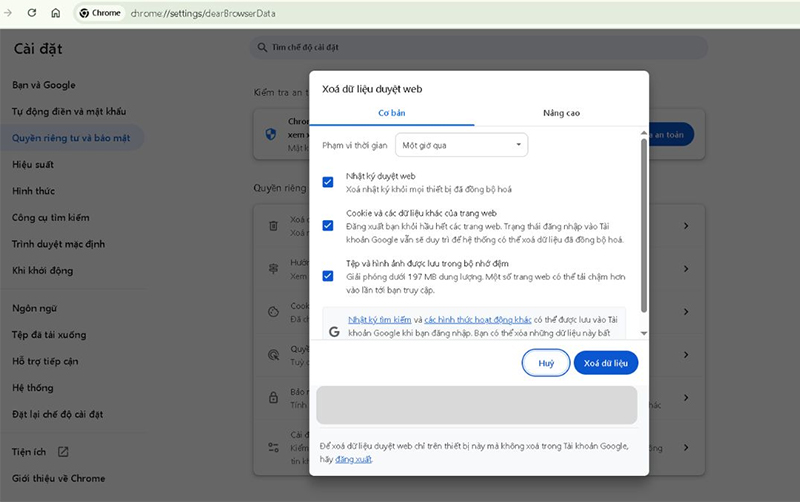Screen dimensions: 800x502
Task: Open Khi khởi động section
Action: point(42,270)
